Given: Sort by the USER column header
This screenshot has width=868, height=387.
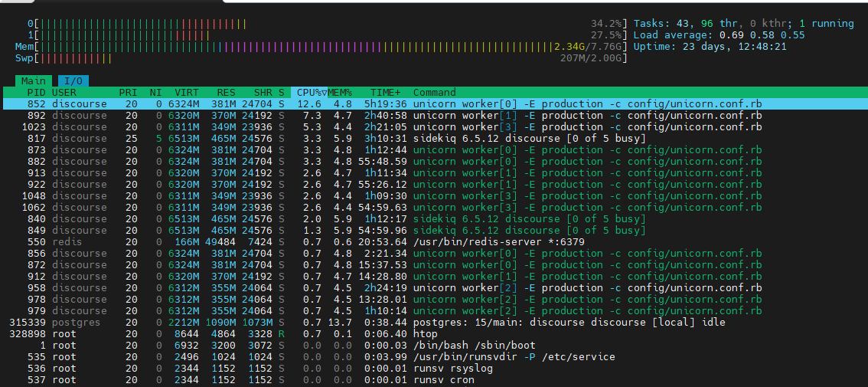Looking at the screenshot, I should point(64,93).
